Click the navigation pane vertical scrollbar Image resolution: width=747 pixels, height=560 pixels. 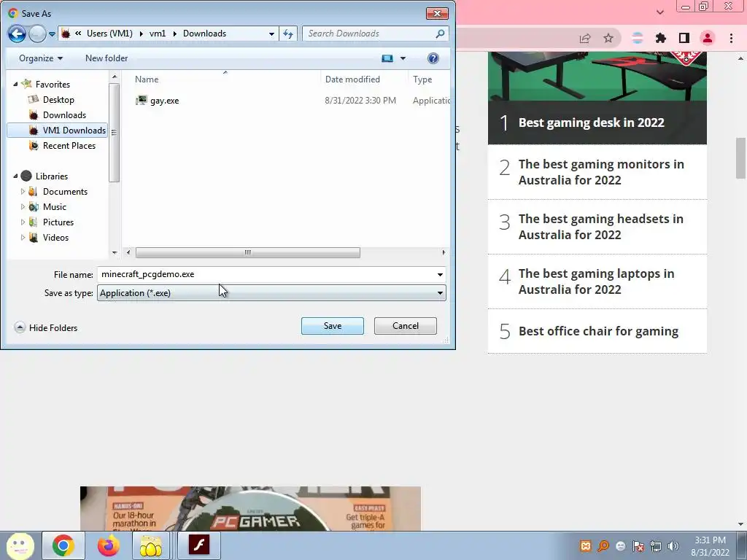[114, 133]
